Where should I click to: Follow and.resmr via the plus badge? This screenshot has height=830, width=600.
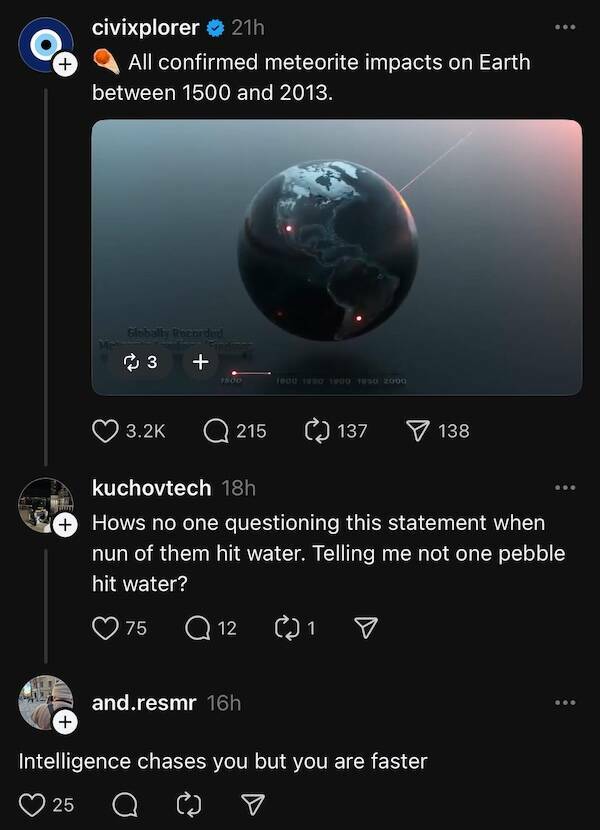[63, 720]
